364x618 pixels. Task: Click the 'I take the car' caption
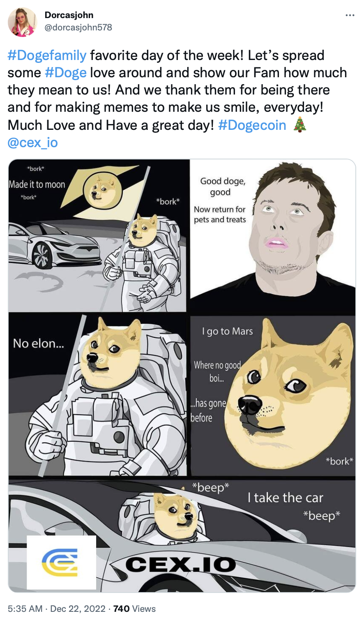click(285, 498)
